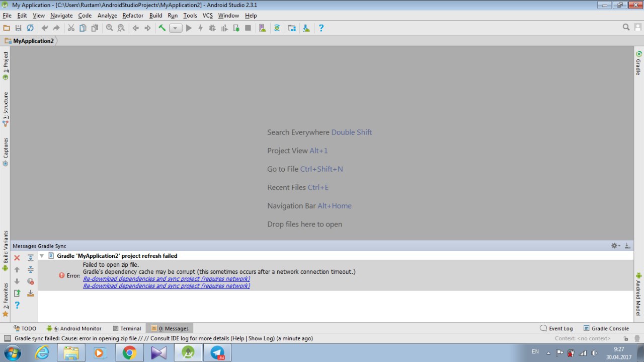Open the Event Log tab
Viewport: 644px width, 362px height.
tap(556, 328)
